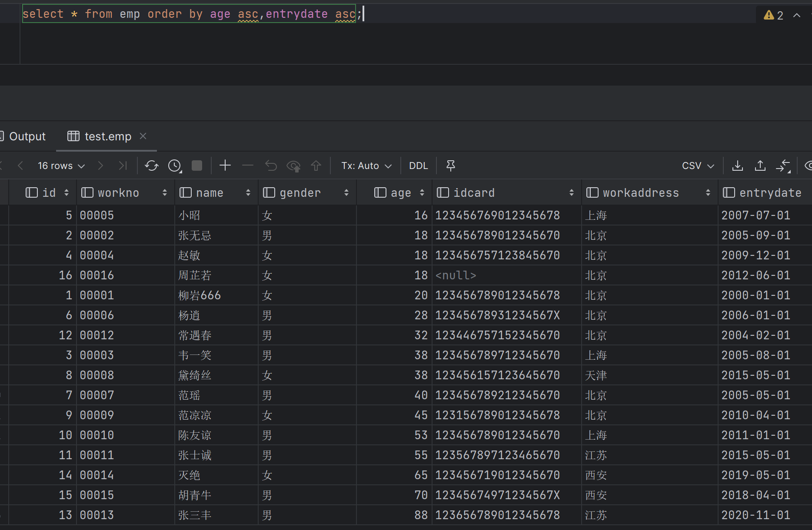
Task: Click the preview pending changes icon
Action: 294,166
